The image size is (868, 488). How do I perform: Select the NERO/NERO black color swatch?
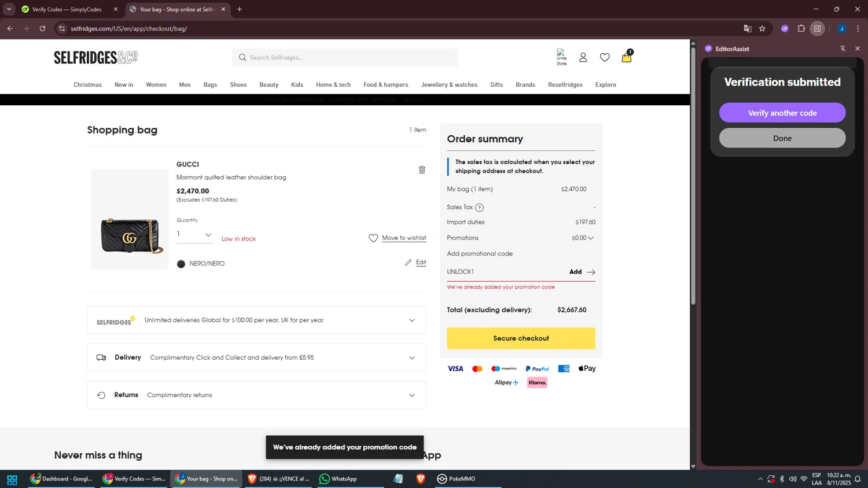tap(181, 264)
